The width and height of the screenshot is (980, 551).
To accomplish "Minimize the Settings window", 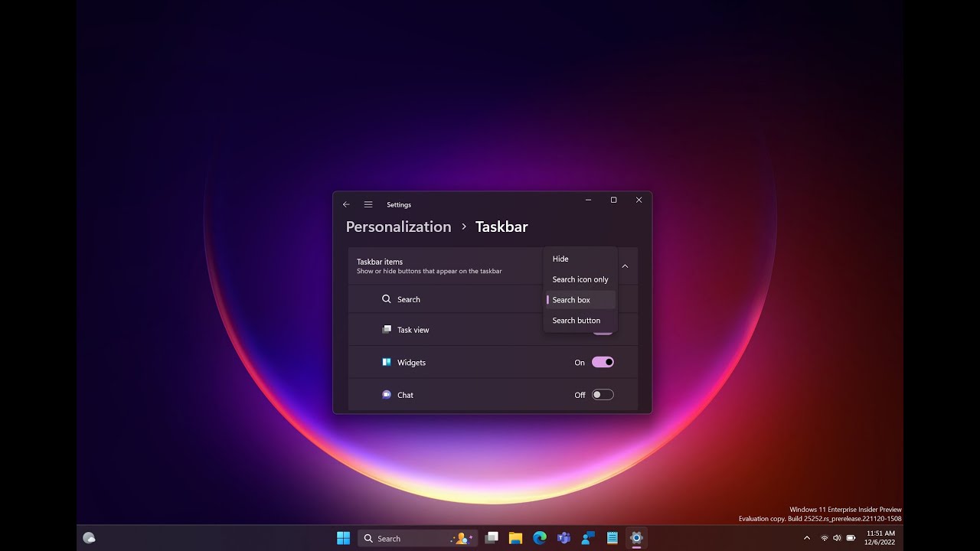I will [x=588, y=200].
